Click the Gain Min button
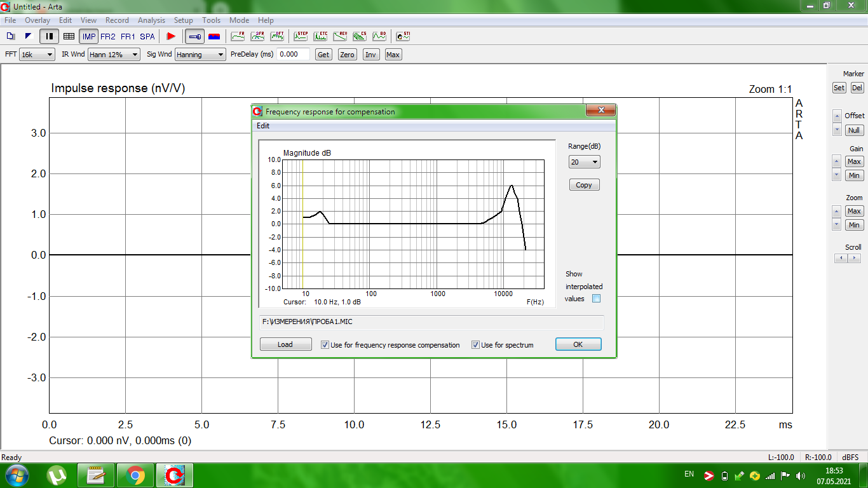This screenshot has width=868, height=488. [x=854, y=175]
